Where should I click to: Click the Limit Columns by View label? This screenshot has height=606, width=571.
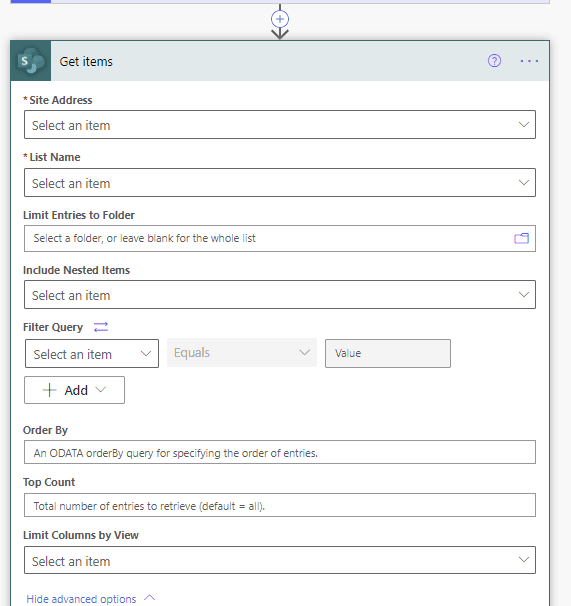tap(81, 535)
